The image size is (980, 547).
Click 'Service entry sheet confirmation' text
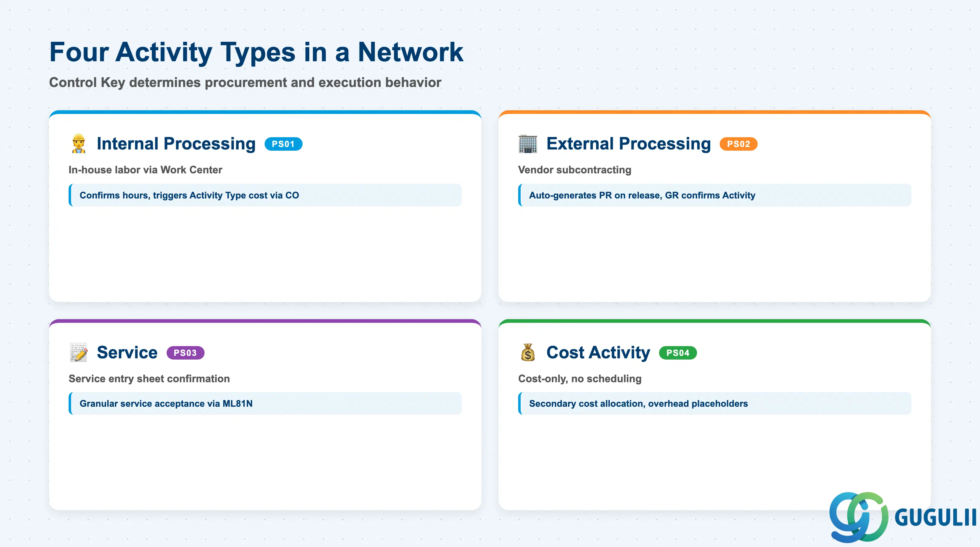(x=149, y=379)
